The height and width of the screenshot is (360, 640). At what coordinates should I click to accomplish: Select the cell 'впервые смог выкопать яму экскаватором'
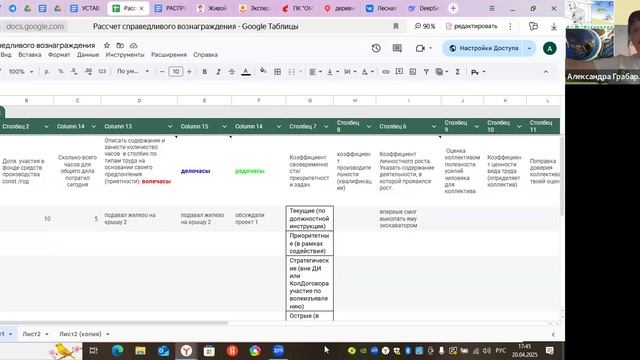point(408,218)
